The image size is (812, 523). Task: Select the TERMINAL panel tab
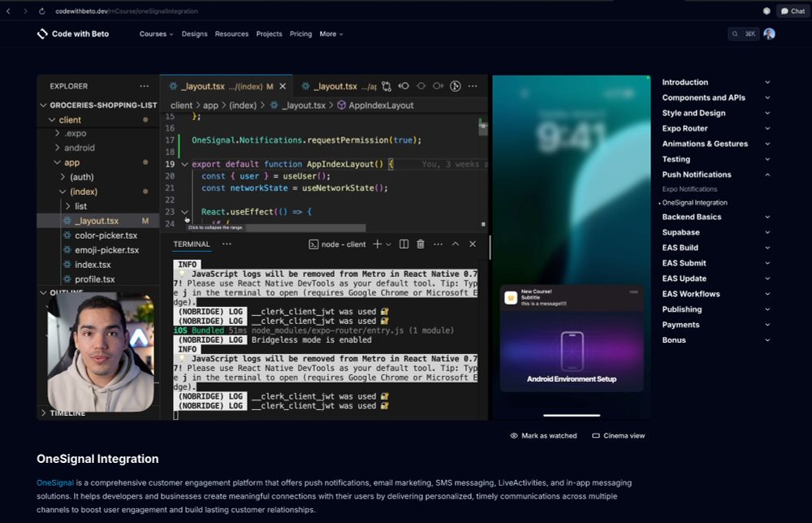192,244
